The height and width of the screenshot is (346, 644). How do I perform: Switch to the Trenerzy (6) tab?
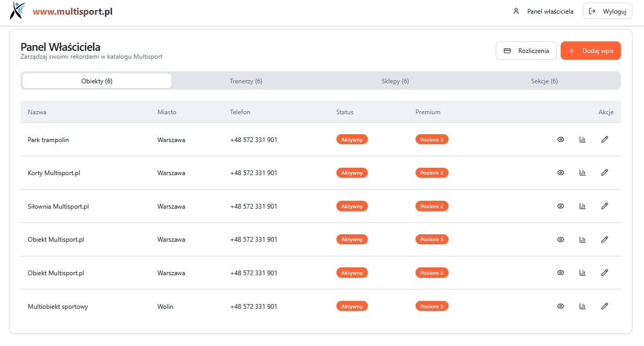click(246, 81)
